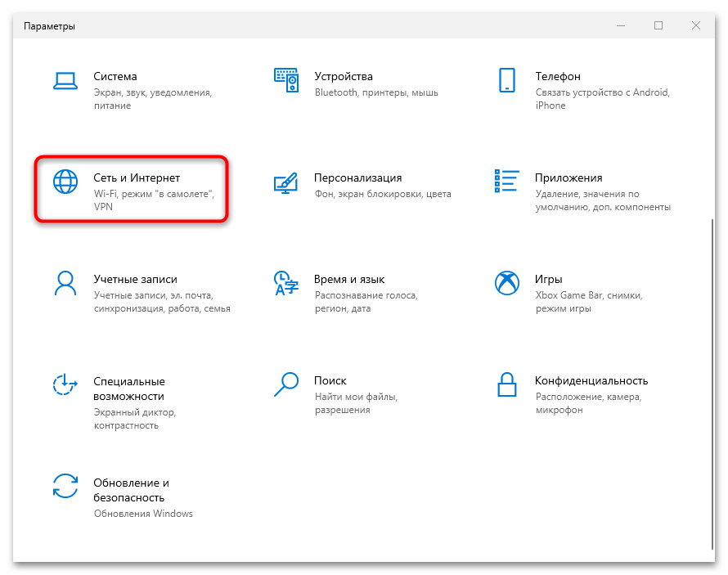This screenshot has width=728, height=575.
Task: Click the Поиск magnifier icon
Action: tap(286, 384)
